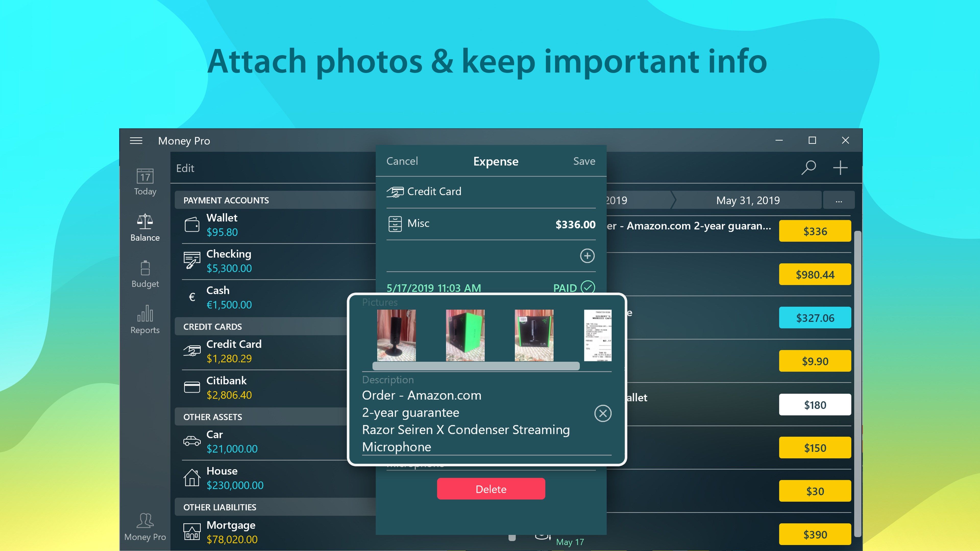
Task: Select the May 31, 2019 end date
Action: (x=748, y=201)
